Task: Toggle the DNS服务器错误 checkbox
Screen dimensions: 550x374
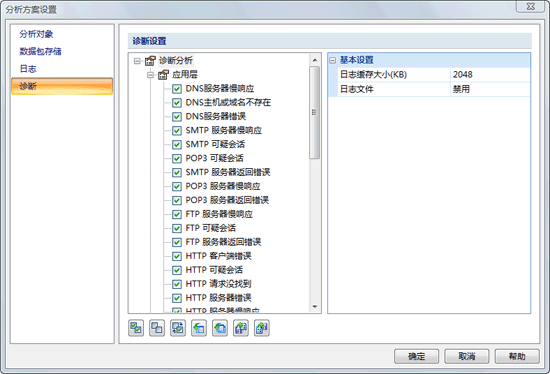Action: [177, 117]
